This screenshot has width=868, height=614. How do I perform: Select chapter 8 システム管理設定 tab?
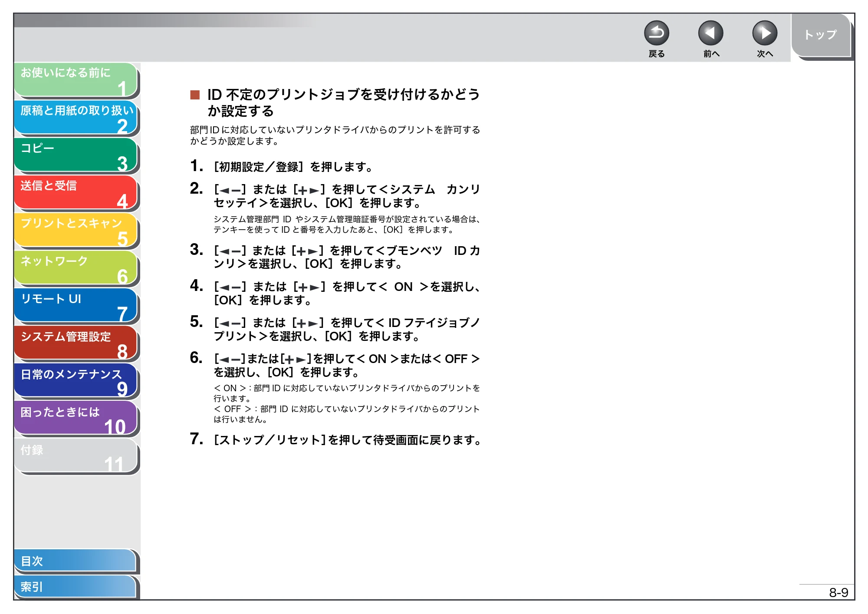point(76,343)
